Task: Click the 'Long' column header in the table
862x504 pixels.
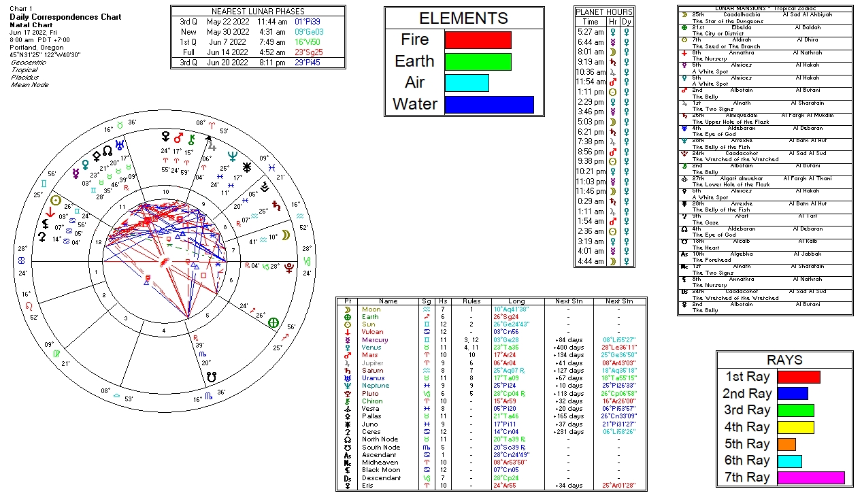Action: point(516,301)
